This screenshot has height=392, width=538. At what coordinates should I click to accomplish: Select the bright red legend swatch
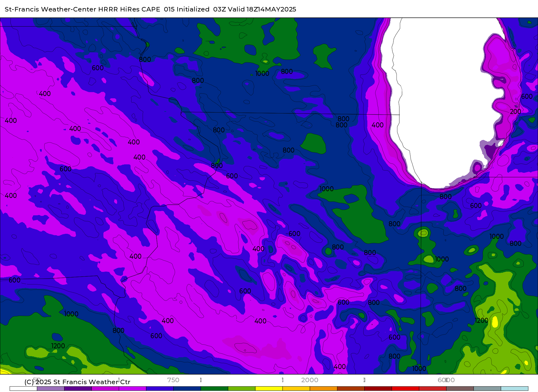405,389
